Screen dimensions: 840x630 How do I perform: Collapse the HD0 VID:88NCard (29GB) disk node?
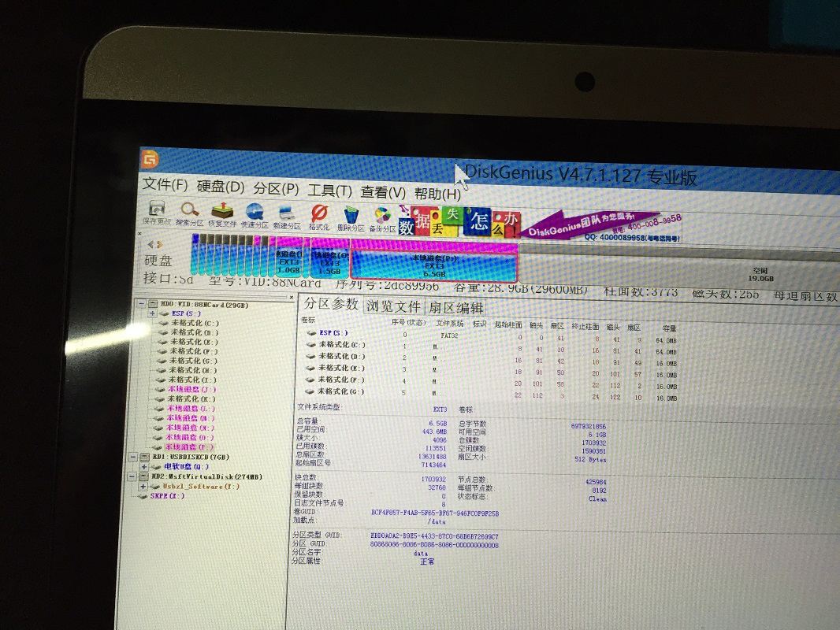click(x=141, y=303)
